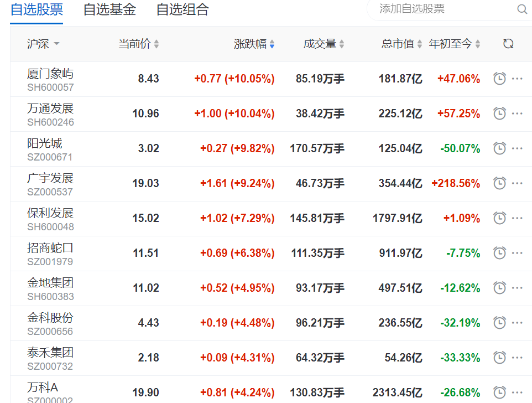The width and height of the screenshot is (532, 403).
Task: Click price 11.02 of 金地集团
Action: [146, 288]
